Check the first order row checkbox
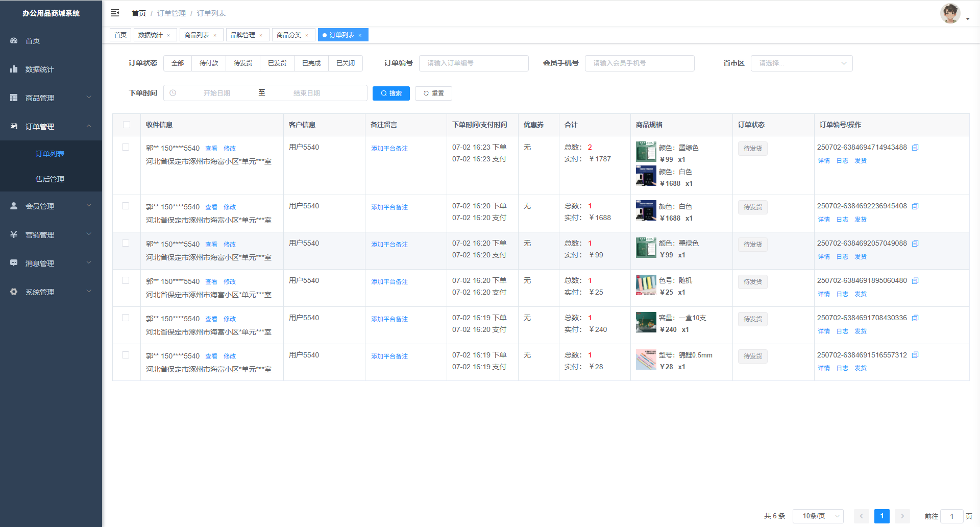Viewport: 980px width, 527px height. (x=126, y=147)
